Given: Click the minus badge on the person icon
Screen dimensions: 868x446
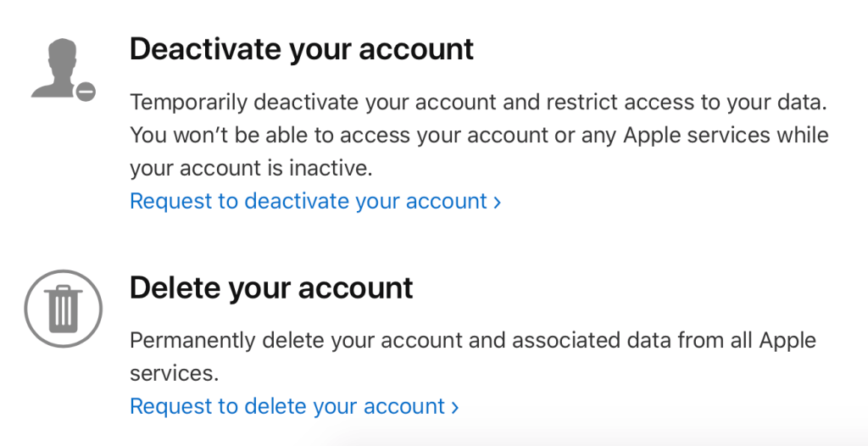Looking at the screenshot, I should (85, 92).
